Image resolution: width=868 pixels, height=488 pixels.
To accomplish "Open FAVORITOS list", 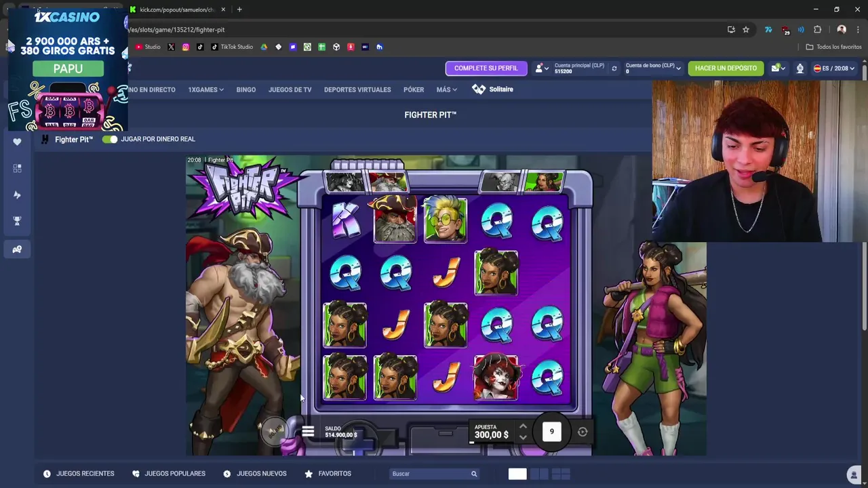I will point(328,474).
